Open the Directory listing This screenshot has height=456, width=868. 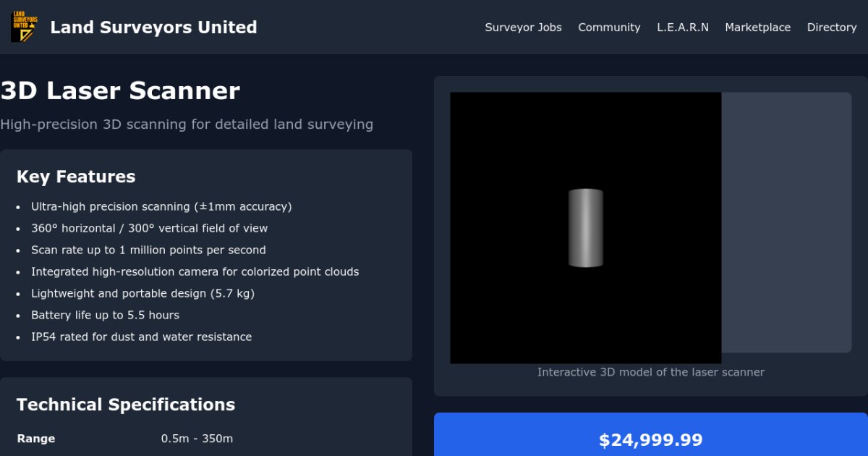click(x=831, y=27)
